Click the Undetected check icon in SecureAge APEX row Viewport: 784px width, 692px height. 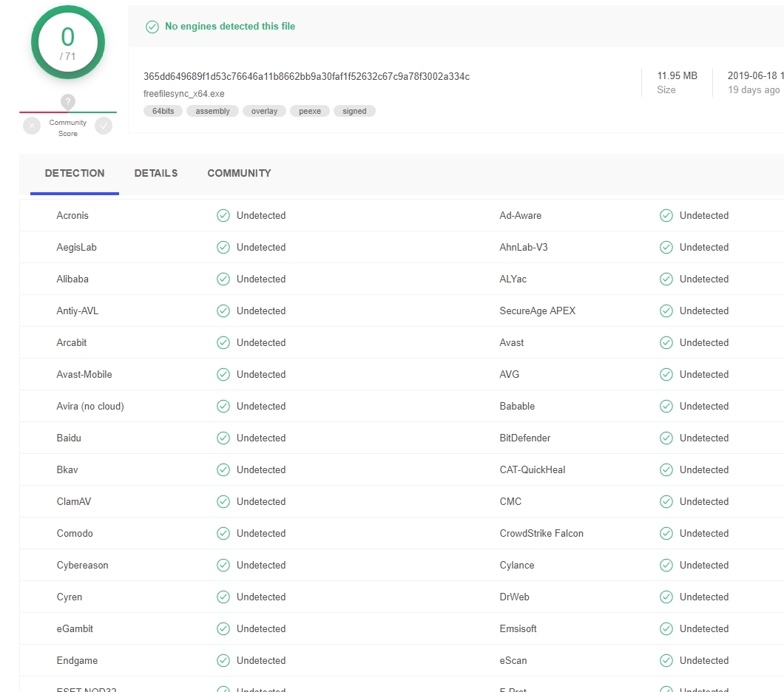pyautogui.click(x=666, y=311)
